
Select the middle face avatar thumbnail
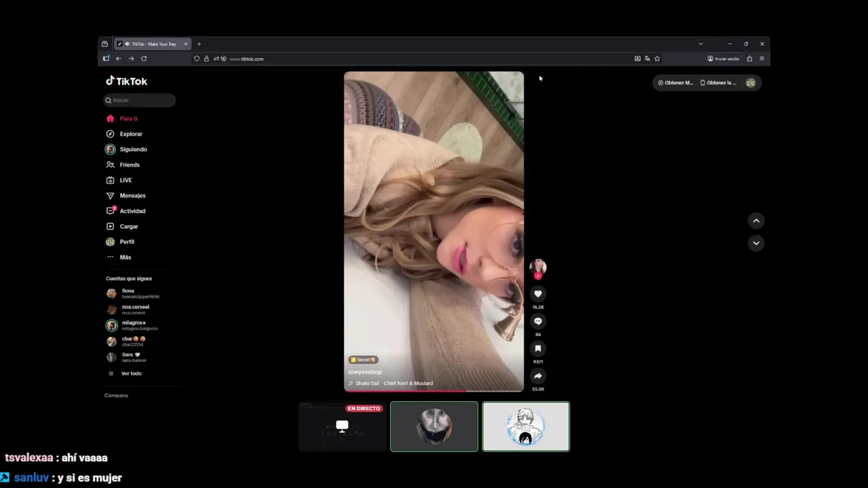[x=434, y=426]
